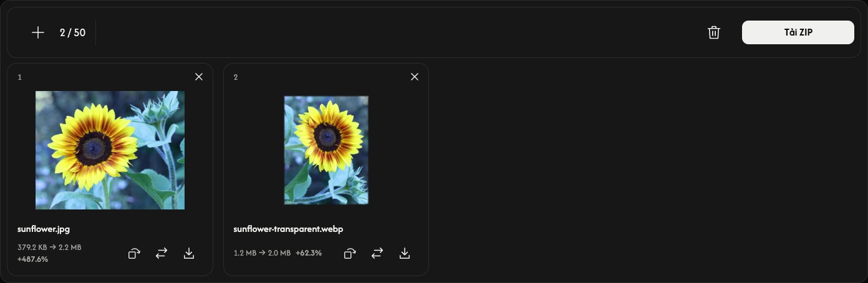Click the +62.3% size change label
This screenshot has height=283, width=868.
point(309,253)
